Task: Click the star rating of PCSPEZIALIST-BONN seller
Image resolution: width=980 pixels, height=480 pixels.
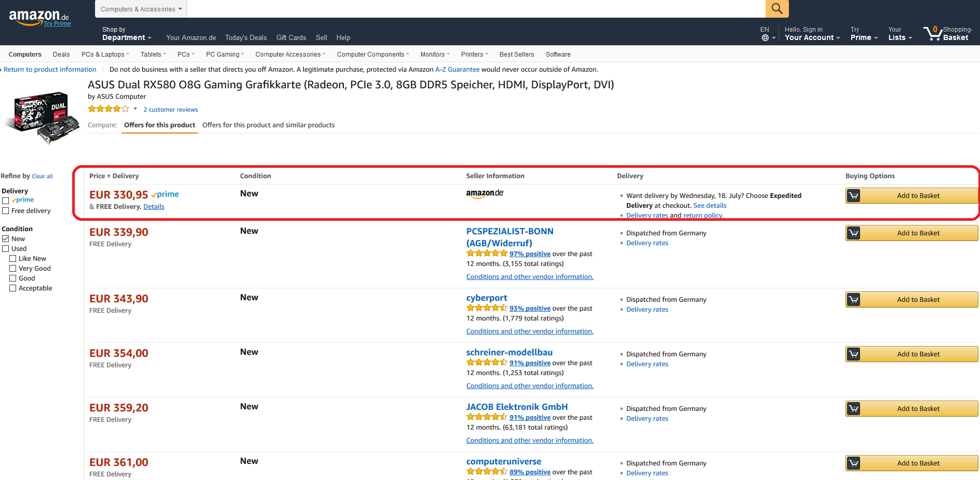Action: click(487, 254)
